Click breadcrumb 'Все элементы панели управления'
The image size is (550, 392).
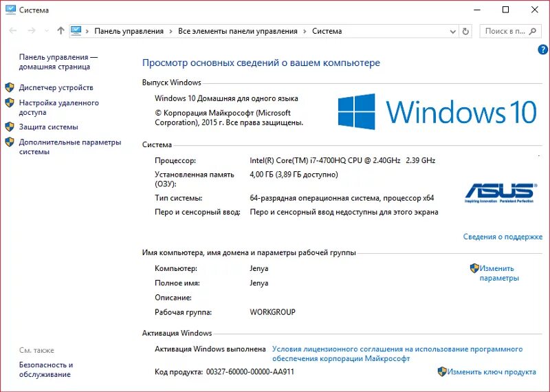(x=237, y=31)
